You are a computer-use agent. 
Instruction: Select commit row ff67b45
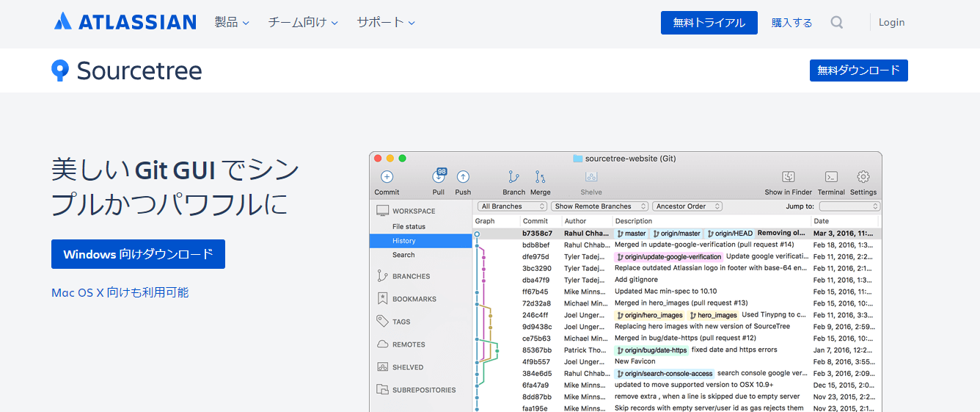coord(677,292)
